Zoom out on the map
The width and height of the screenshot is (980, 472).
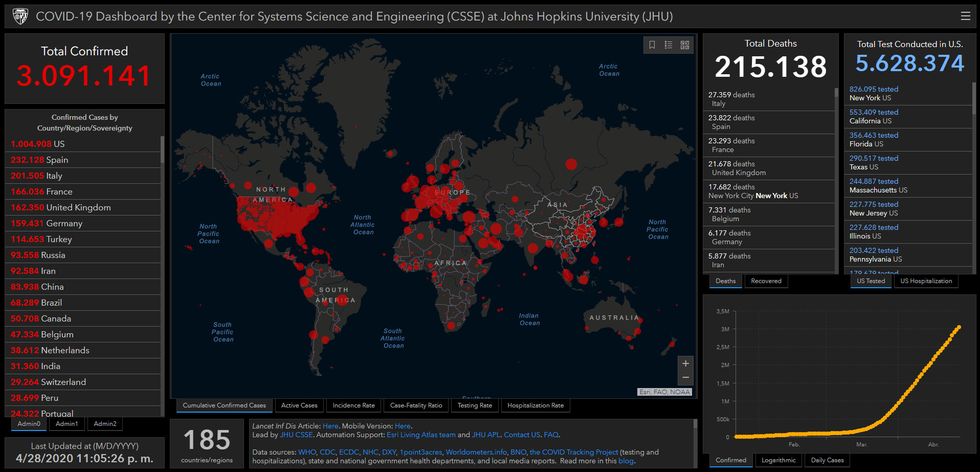685,378
